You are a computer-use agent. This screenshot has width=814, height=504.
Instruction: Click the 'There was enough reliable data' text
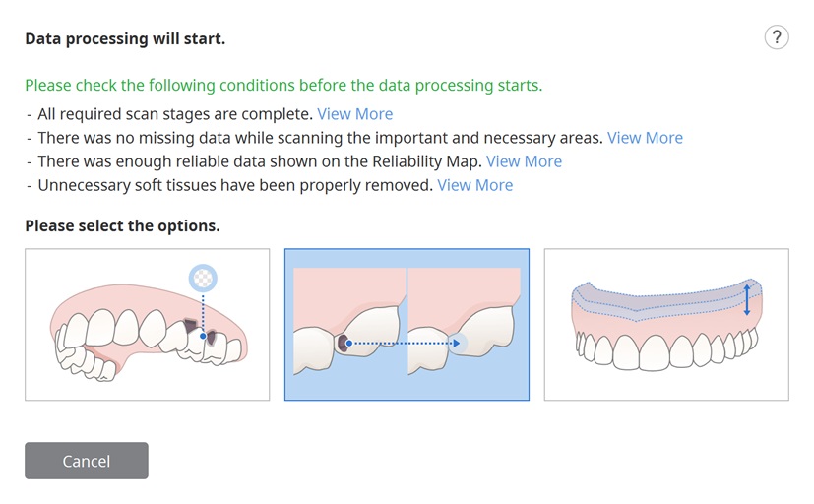point(260,162)
